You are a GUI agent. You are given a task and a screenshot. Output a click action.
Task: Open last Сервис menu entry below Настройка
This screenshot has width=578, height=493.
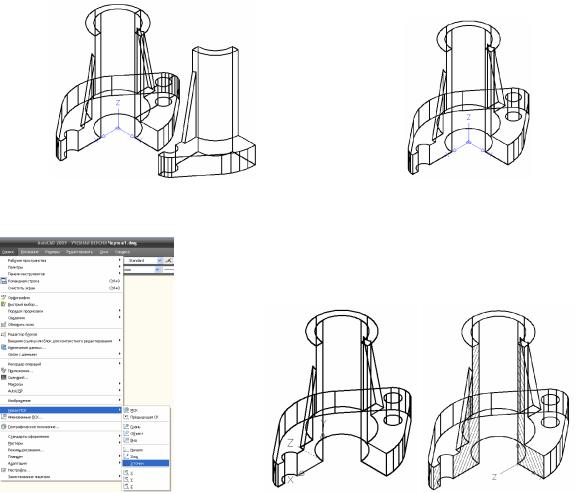click(x=61, y=477)
